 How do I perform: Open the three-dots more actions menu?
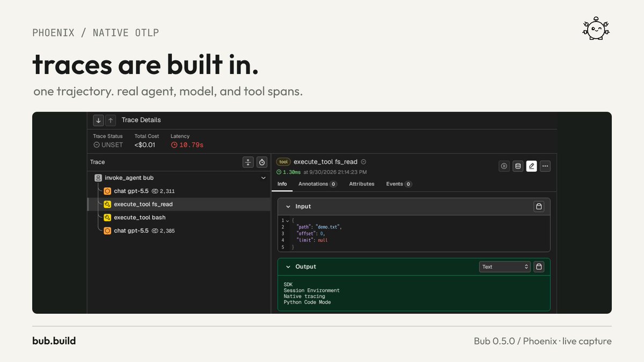click(545, 166)
